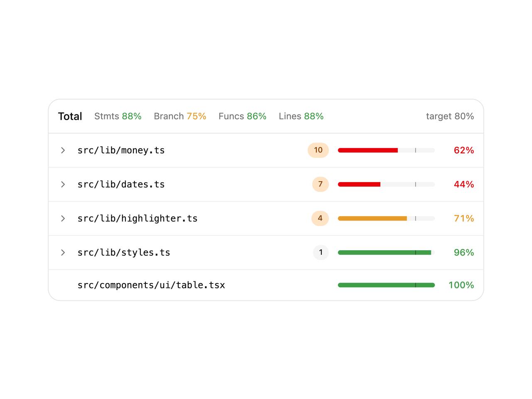This screenshot has height=399, width=532.
Task: Click the green coverage bar for table.tsx
Action: coord(387,285)
